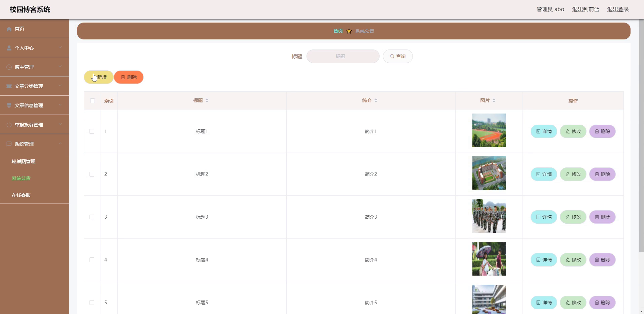
Task: Click the star icon in breadcrumb
Action: (349, 31)
